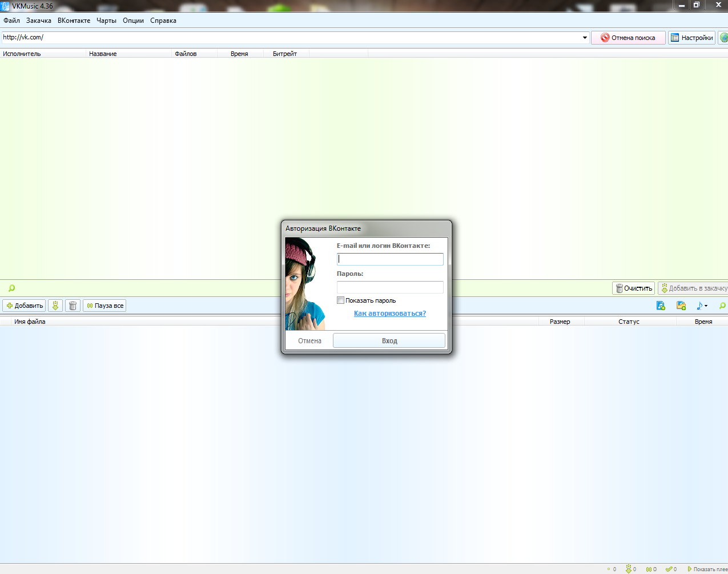Screen dimensions: 728x574
Task: Click the green download arrow toolbar icon
Action: point(55,306)
